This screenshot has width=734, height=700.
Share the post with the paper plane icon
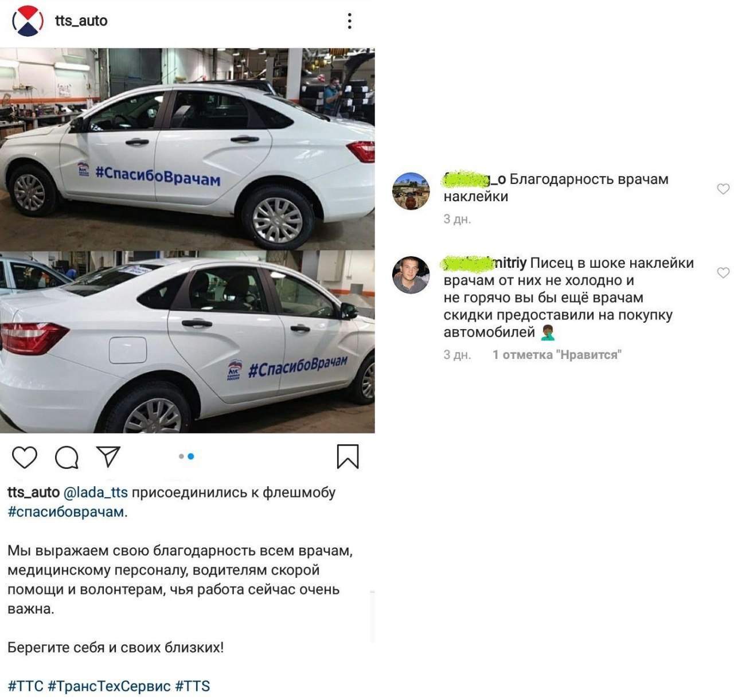(x=108, y=456)
